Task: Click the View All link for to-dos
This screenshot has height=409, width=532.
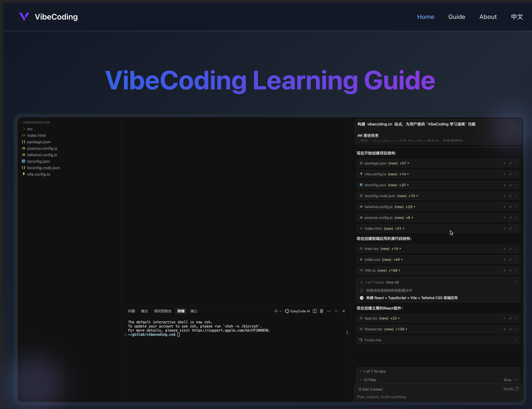Action: point(392,282)
